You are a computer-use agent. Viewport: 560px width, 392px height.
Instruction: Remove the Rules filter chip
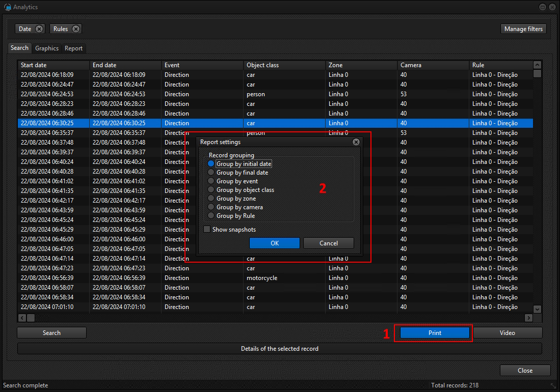click(x=75, y=29)
